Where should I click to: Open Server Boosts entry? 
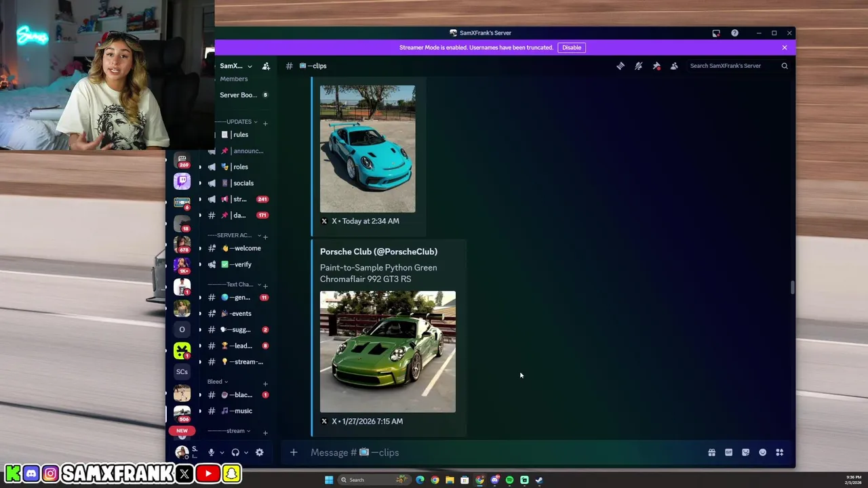click(x=243, y=95)
